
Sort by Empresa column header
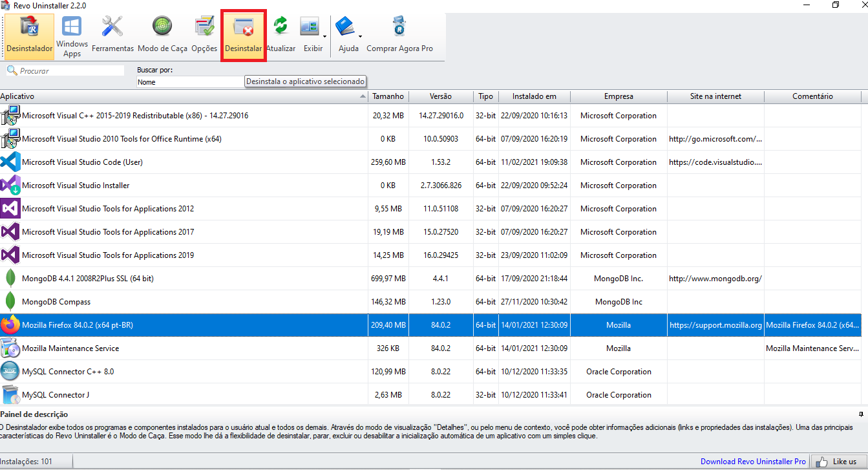pyautogui.click(x=619, y=96)
